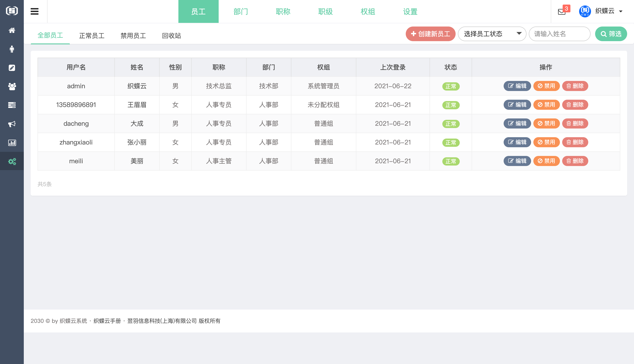634x364 pixels.
Task: Open the home dashboard icon in sidebar
Action: (x=12, y=30)
